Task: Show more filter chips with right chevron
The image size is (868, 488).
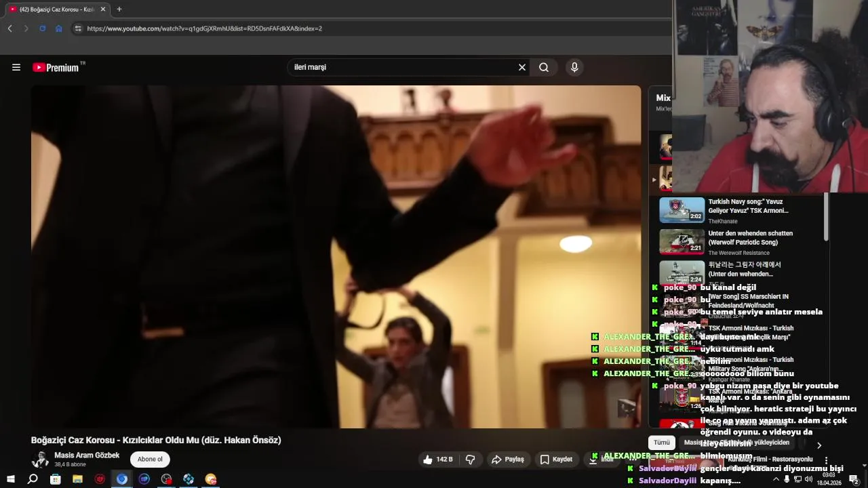Action: 818,445
